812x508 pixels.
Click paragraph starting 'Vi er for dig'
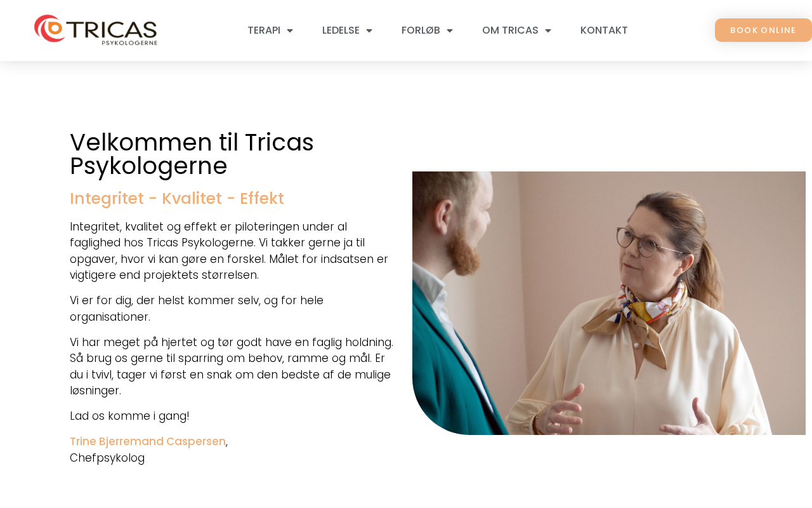(197, 309)
